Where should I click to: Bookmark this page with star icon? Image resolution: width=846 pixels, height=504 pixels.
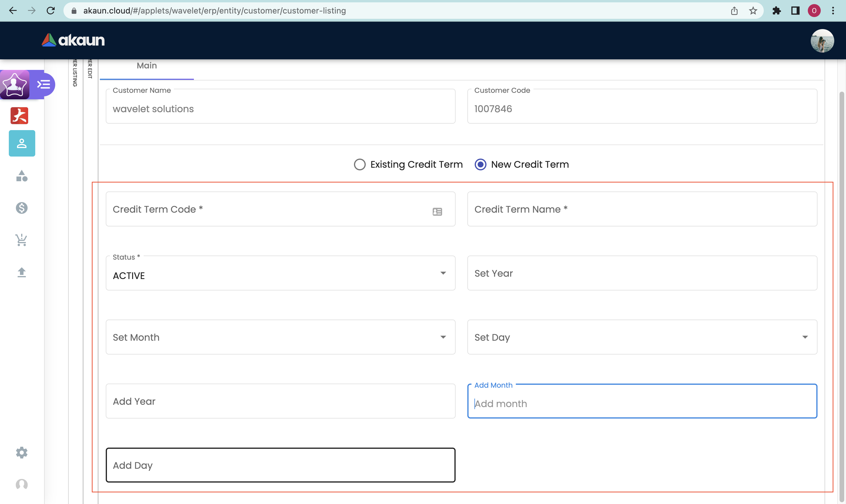pyautogui.click(x=753, y=11)
